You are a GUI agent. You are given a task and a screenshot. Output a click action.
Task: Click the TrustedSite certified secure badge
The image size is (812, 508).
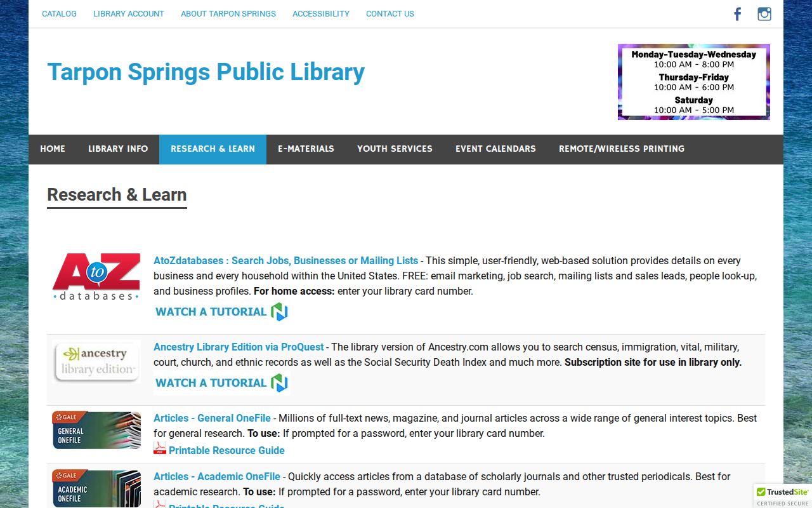pos(783,496)
